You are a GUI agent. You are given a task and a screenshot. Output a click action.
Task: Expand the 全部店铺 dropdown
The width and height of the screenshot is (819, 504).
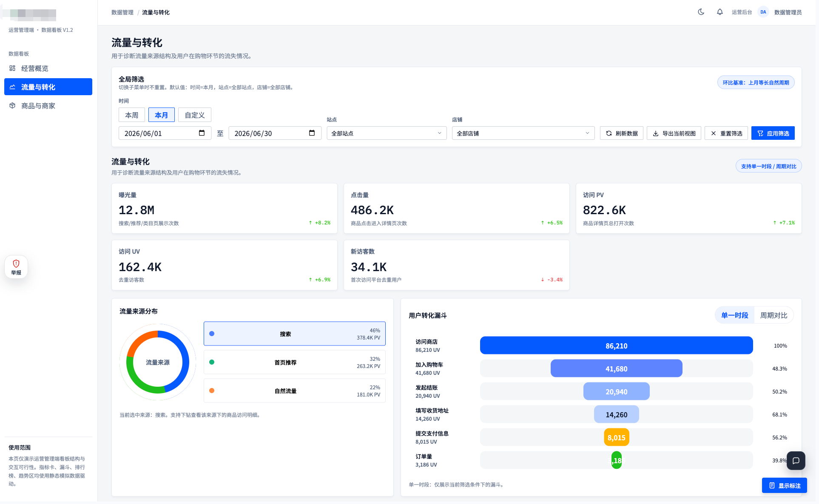pyautogui.click(x=523, y=133)
